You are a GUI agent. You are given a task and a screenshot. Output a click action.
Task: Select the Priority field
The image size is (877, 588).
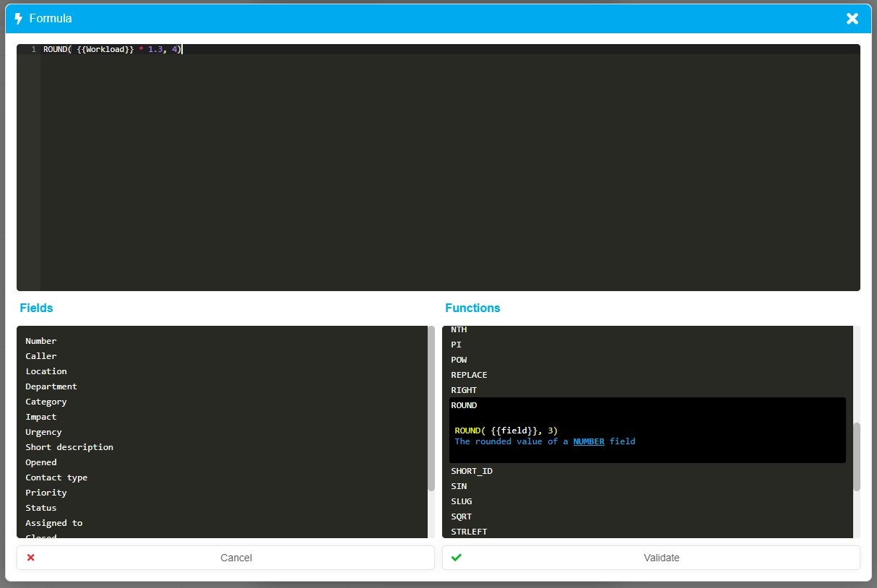click(x=46, y=493)
